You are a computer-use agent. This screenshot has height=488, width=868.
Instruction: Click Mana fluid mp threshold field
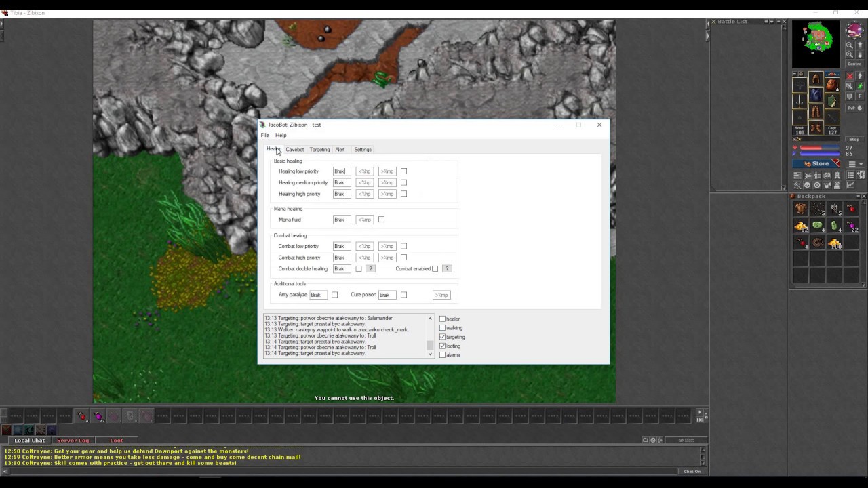click(365, 220)
